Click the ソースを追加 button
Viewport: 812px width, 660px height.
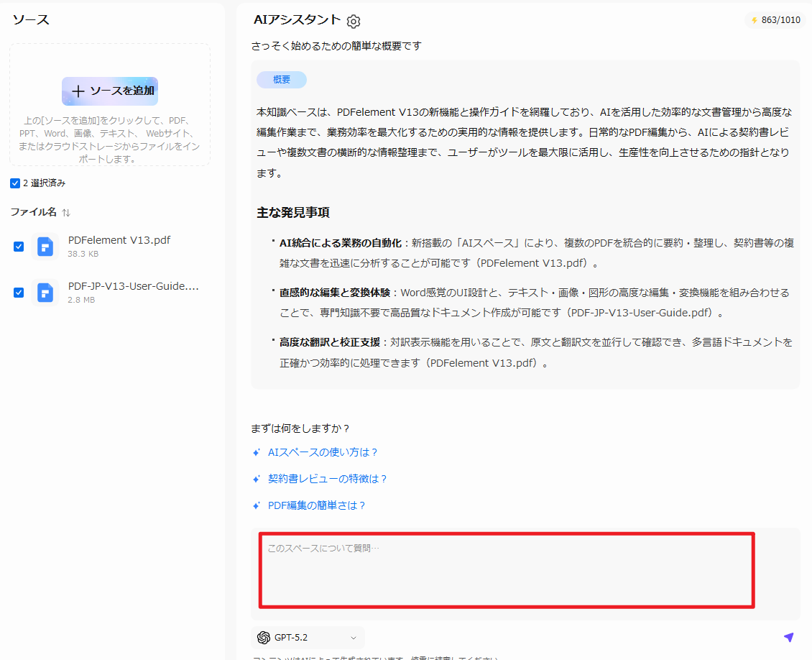110,91
